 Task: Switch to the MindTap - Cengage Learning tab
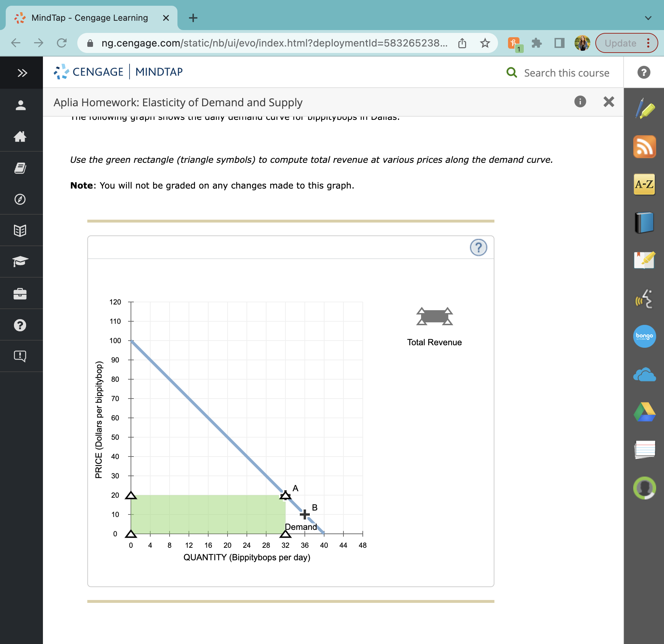click(89, 17)
